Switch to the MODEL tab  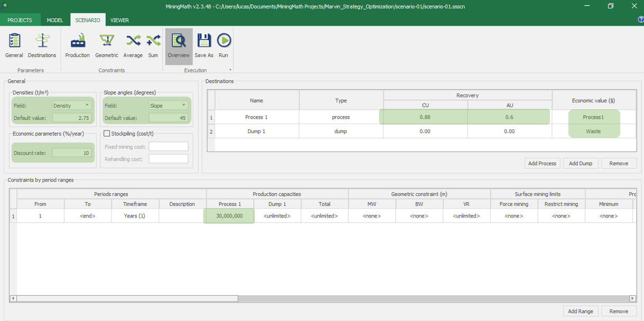(x=55, y=20)
